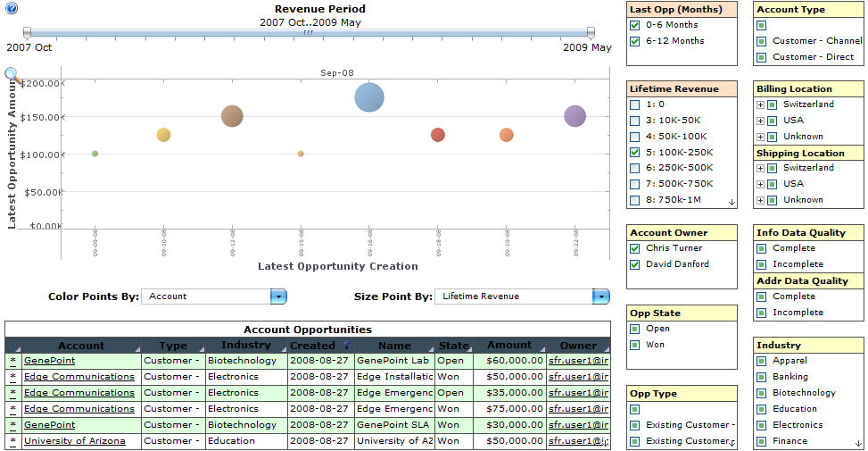
Task: Click the left handle of Revenue Period slider
Action: 27,33
